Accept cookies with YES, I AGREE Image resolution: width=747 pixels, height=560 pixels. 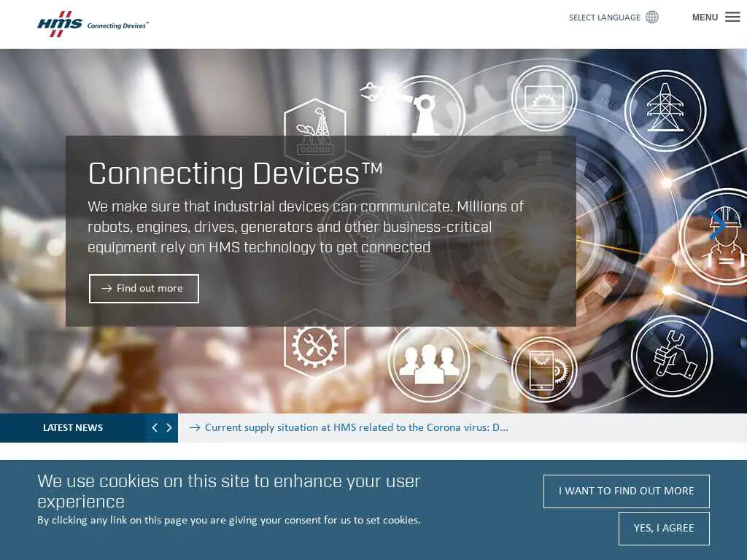(664, 528)
